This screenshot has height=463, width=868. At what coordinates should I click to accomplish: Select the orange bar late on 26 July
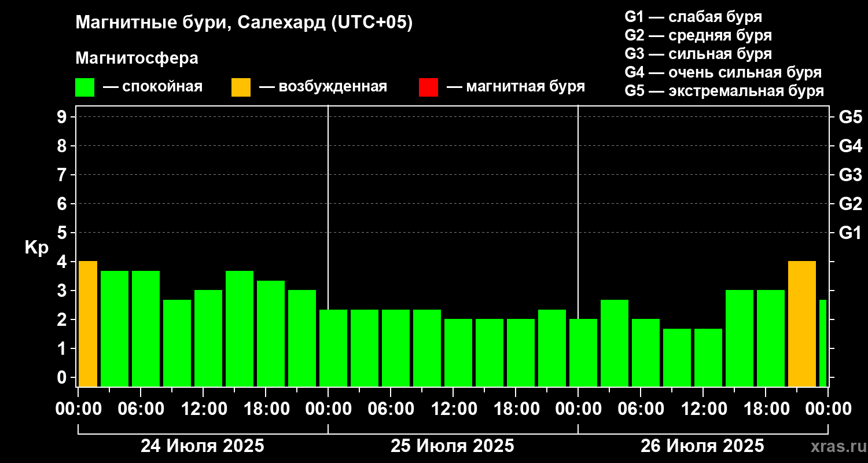pyautogui.click(x=801, y=324)
